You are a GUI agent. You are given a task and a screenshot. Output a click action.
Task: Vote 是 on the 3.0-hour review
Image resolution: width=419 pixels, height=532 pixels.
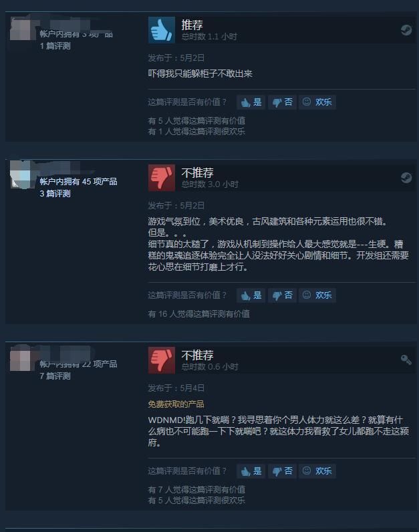point(251,295)
